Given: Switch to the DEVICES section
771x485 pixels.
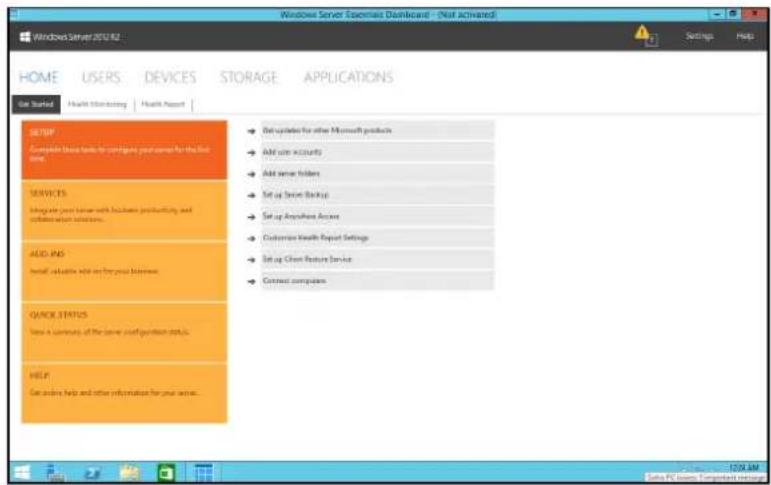Looking at the screenshot, I should 170,77.
